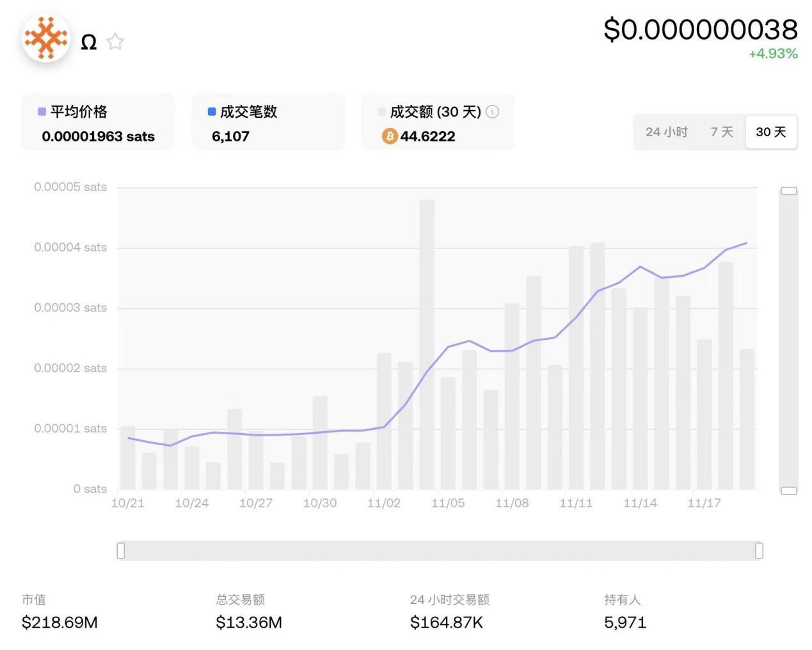Toggle the blue 成交笔数 legend marker
Image resolution: width=812 pixels, height=650 pixels.
(212, 112)
